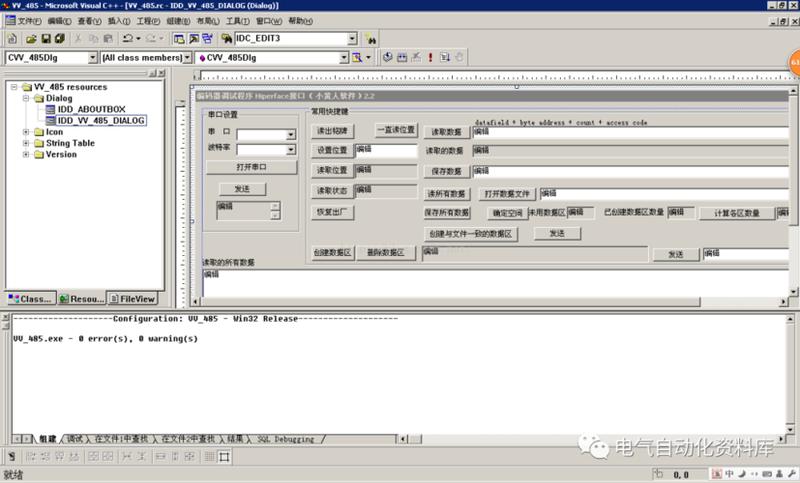This screenshot has width=800, height=483.
Task: Switch to the ResourceView tab
Action: (x=82, y=299)
